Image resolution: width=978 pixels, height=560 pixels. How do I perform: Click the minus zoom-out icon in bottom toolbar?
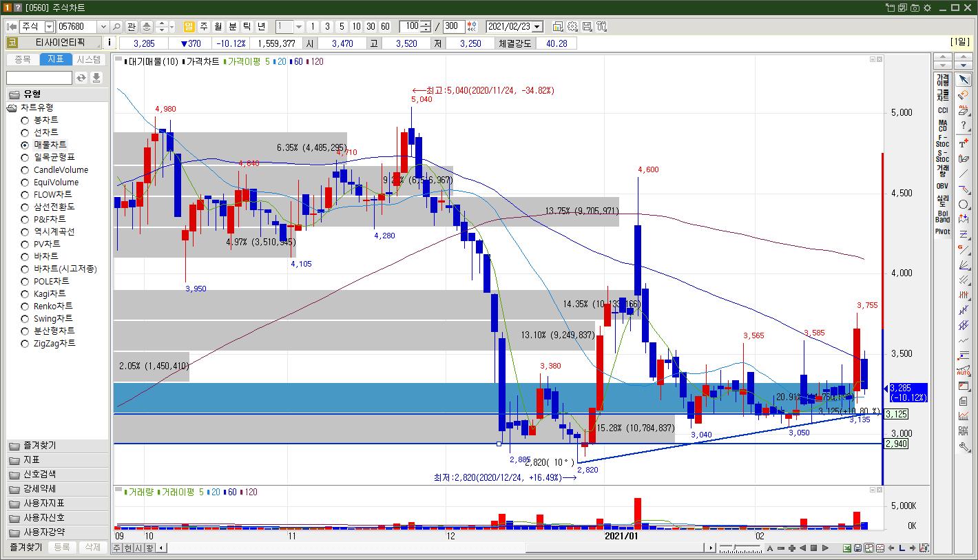pyautogui.click(x=781, y=548)
